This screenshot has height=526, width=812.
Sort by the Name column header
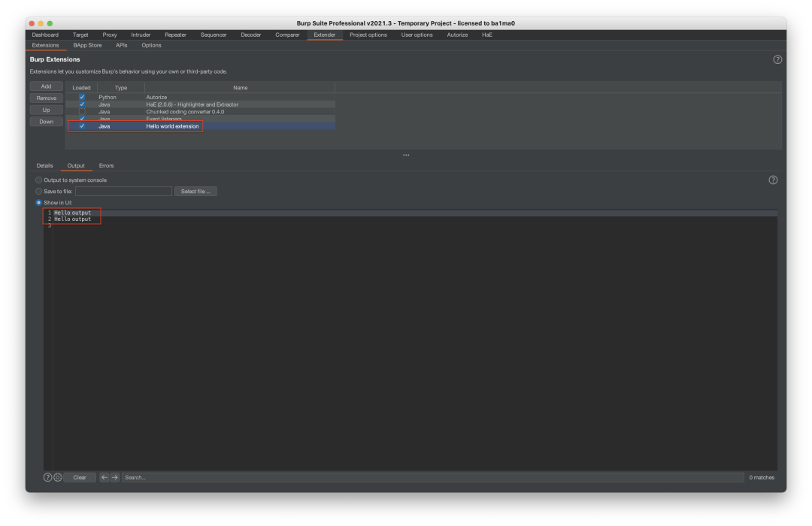(240, 87)
